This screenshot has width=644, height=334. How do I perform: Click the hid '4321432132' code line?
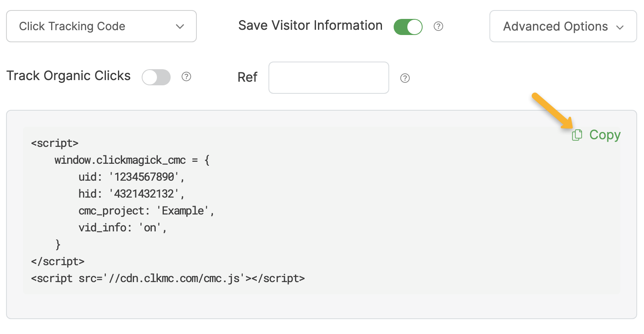coord(131,194)
